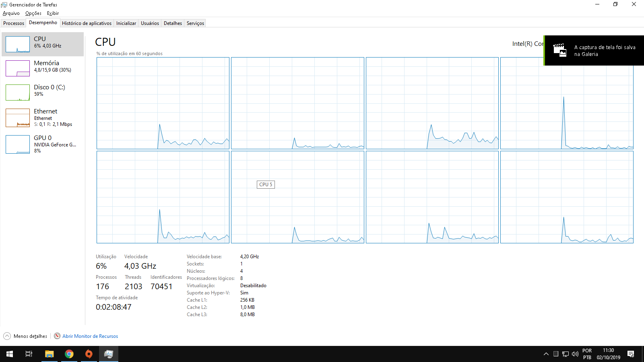The image size is (644, 362).
Task: Open the Detalhes tab
Action: pos(173,23)
